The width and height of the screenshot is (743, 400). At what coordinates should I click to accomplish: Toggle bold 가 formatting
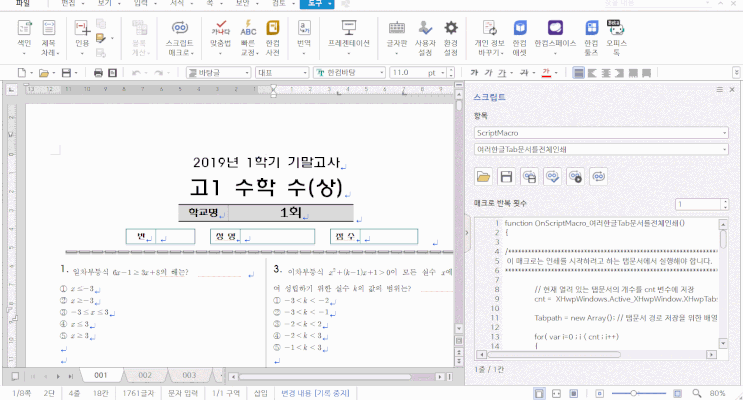[474, 73]
